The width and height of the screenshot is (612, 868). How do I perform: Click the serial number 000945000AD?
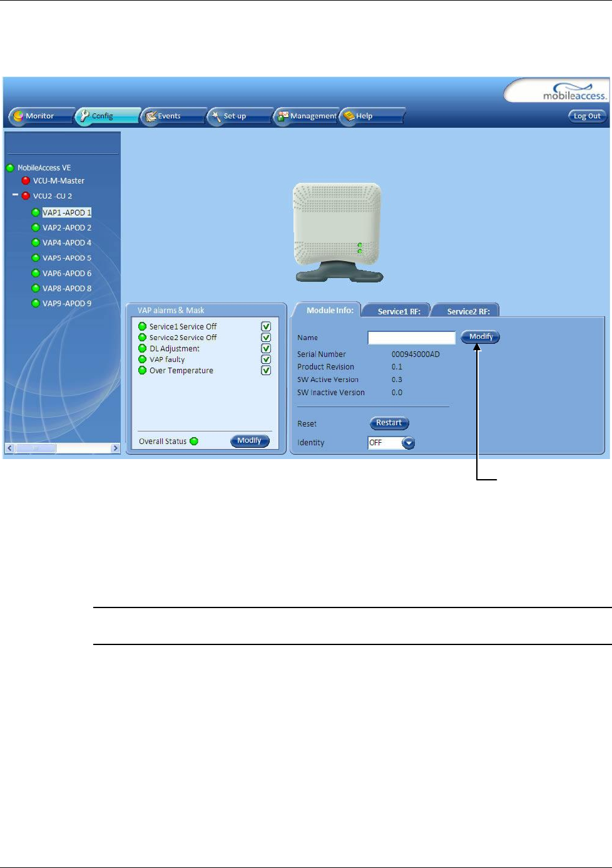tap(416, 354)
